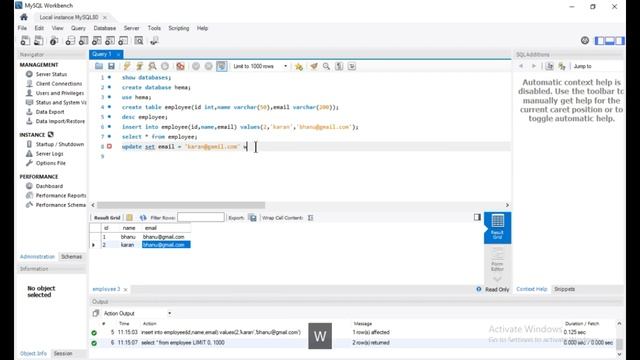Click the Create stored procedure icon
The height and width of the screenshot is (360, 640).
(x=110, y=40)
